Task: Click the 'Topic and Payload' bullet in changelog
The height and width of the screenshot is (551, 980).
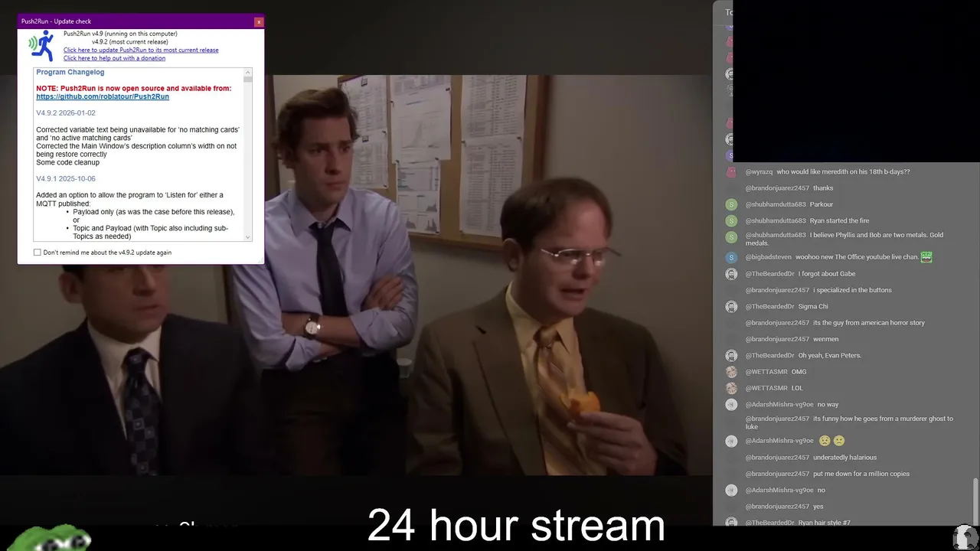Action: (150, 232)
